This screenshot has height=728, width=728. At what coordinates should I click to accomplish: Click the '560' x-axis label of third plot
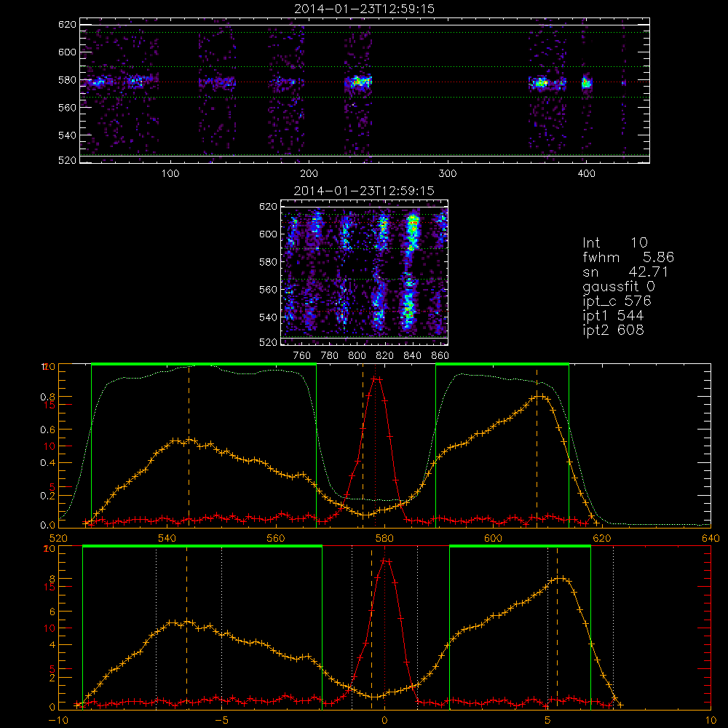pyautogui.click(x=276, y=538)
